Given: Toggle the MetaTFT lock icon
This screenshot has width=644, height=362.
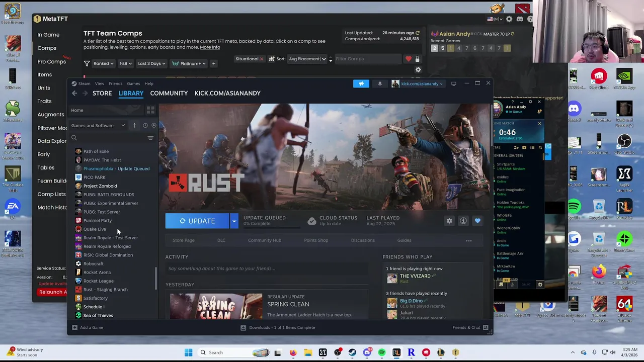Looking at the screenshot, I should click(x=417, y=59).
